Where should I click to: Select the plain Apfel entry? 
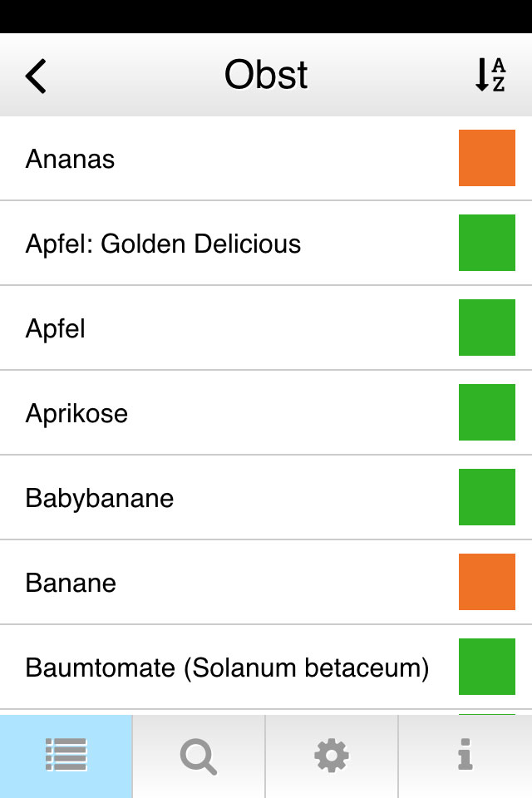point(266,328)
